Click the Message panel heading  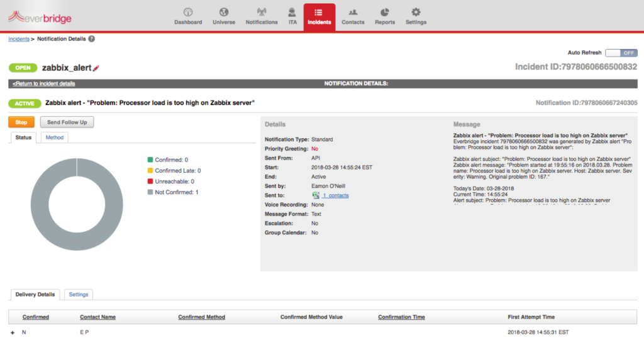click(467, 124)
